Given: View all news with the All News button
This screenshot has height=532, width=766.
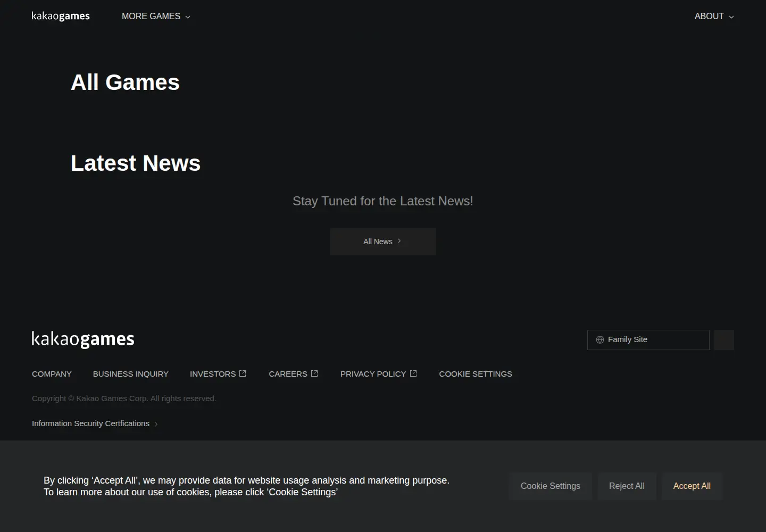Looking at the screenshot, I should click(383, 242).
